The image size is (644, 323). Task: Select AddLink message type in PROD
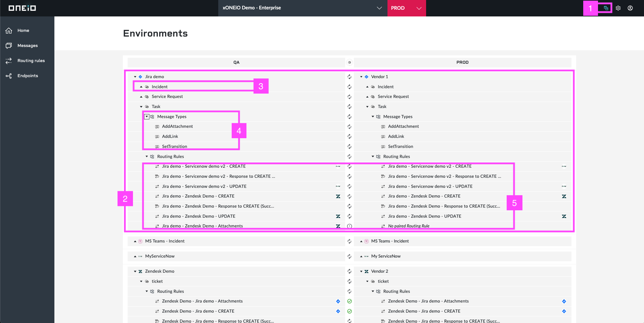pyautogui.click(x=396, y=137)
